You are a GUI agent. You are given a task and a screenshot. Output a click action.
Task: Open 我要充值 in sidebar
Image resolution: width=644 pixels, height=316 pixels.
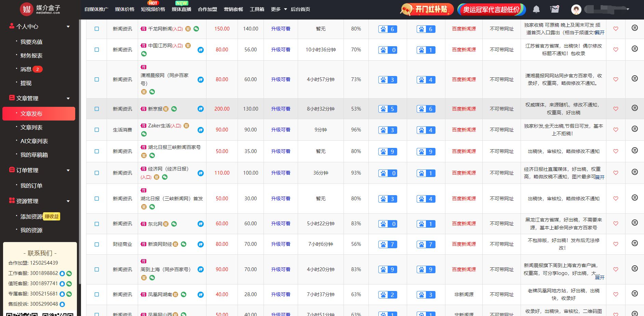coord(31,42)
